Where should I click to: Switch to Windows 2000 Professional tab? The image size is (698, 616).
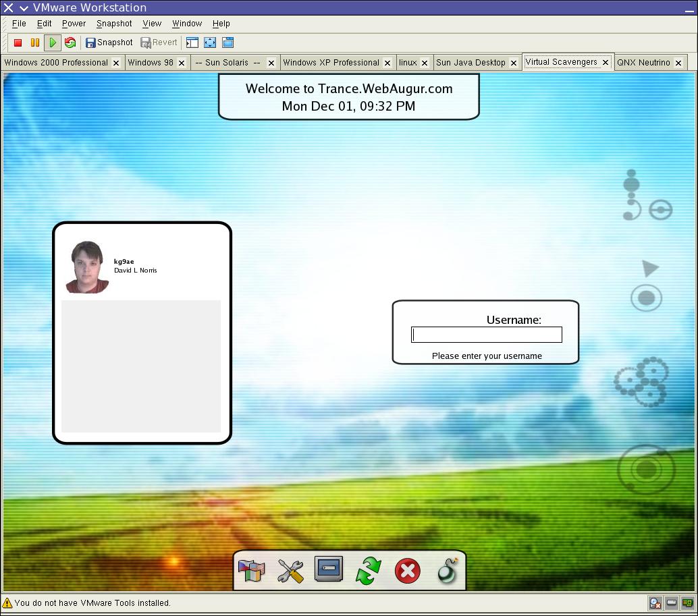tap(57, 63)
